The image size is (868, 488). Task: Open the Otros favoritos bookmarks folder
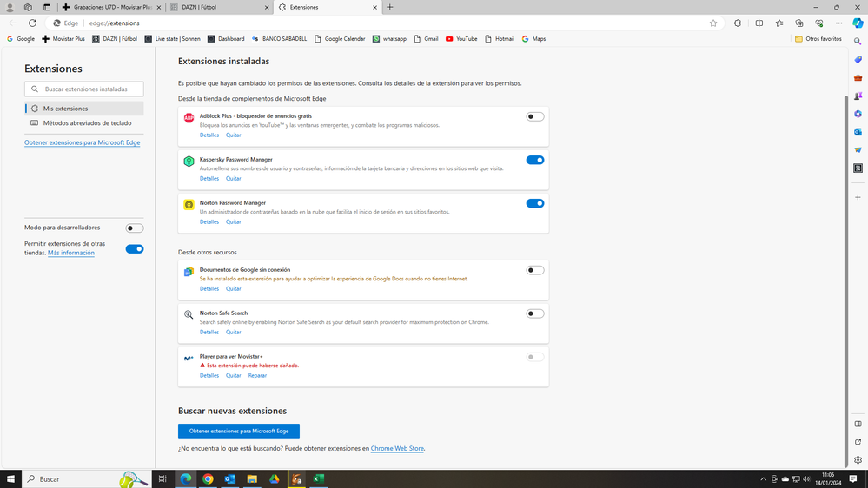coord(818,39)
